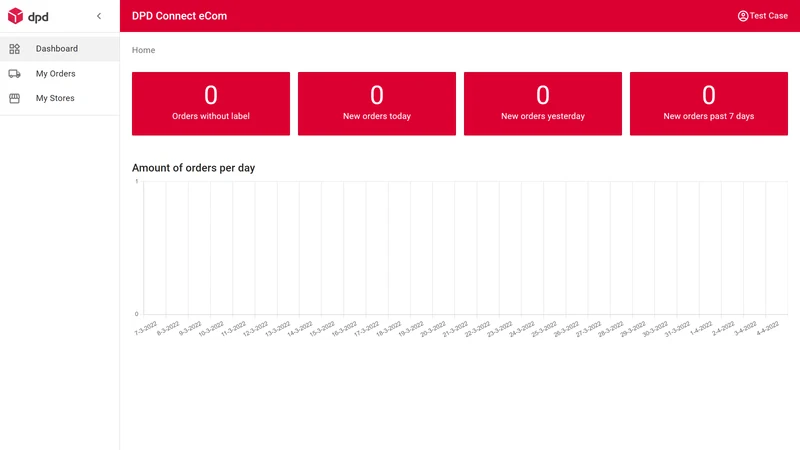Click the 12-3-2022 axis label
This screenshot has height=450, width=800.
click(x=255, y=329)
